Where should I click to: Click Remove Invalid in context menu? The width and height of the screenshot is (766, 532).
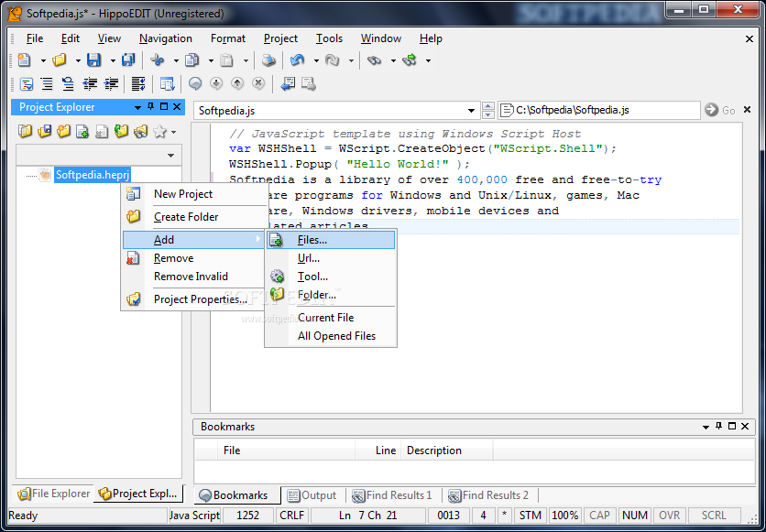(x=194, y=277)
